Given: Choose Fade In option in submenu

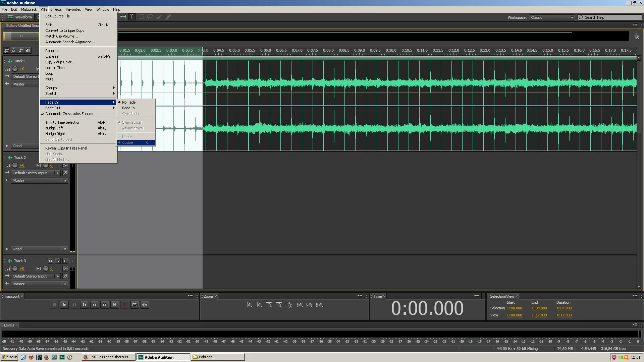Looking at the screenshot, I should (x=128, y=108).
